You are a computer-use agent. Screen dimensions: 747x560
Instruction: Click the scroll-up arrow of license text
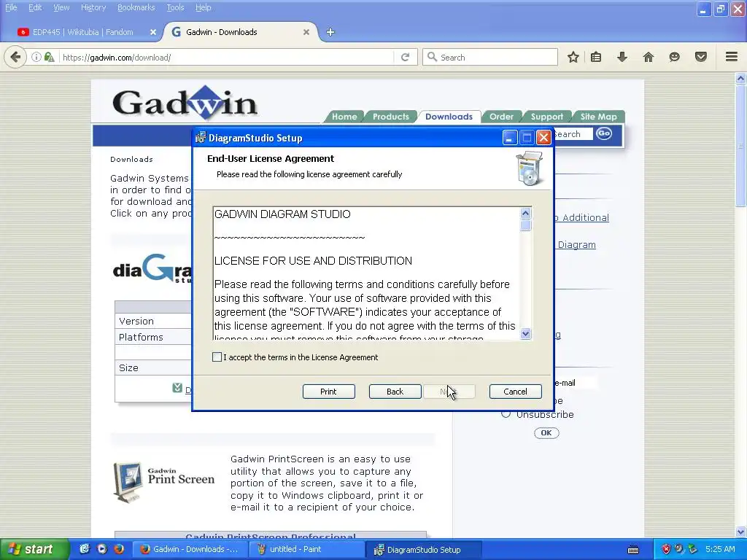(525, 213)
